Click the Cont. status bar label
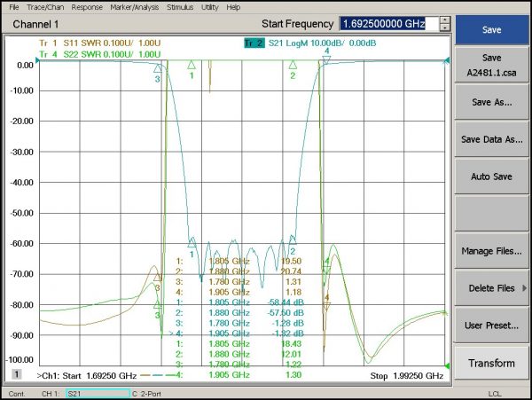This screenshot has height=400, width=532. click(x=17, y=394)
